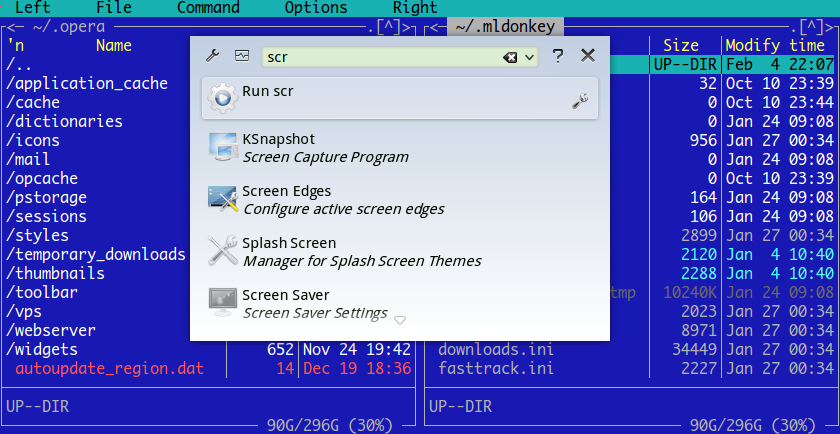Viewport: 840px width, 434px height.
Task: Select the /mail directory
Action: click(28, 160)
